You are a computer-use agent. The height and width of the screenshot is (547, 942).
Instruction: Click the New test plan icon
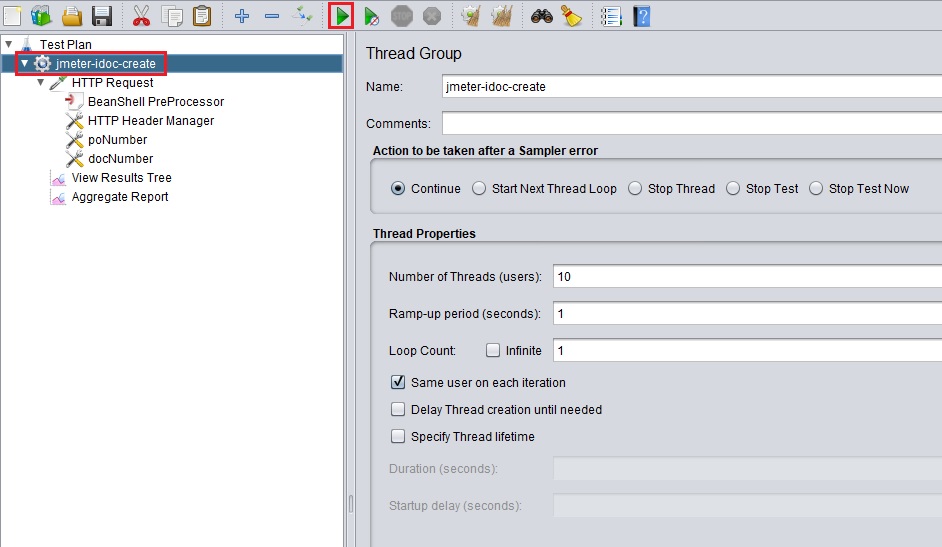[x=12, y=16]
